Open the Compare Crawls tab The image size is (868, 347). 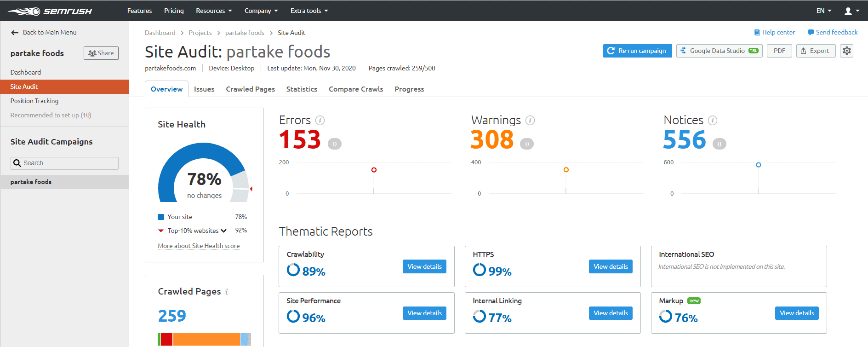coord(356,89)
